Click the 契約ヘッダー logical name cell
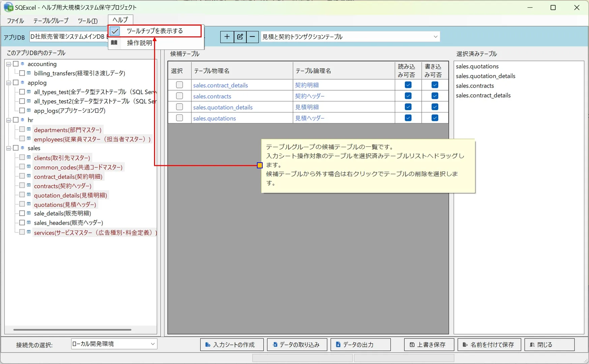 point(344,96)
